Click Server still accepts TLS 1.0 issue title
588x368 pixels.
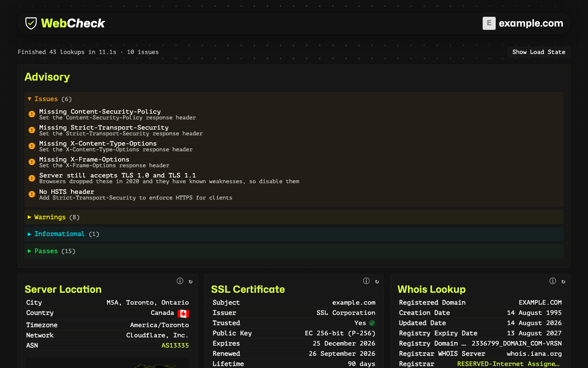(x=118, y=175)
